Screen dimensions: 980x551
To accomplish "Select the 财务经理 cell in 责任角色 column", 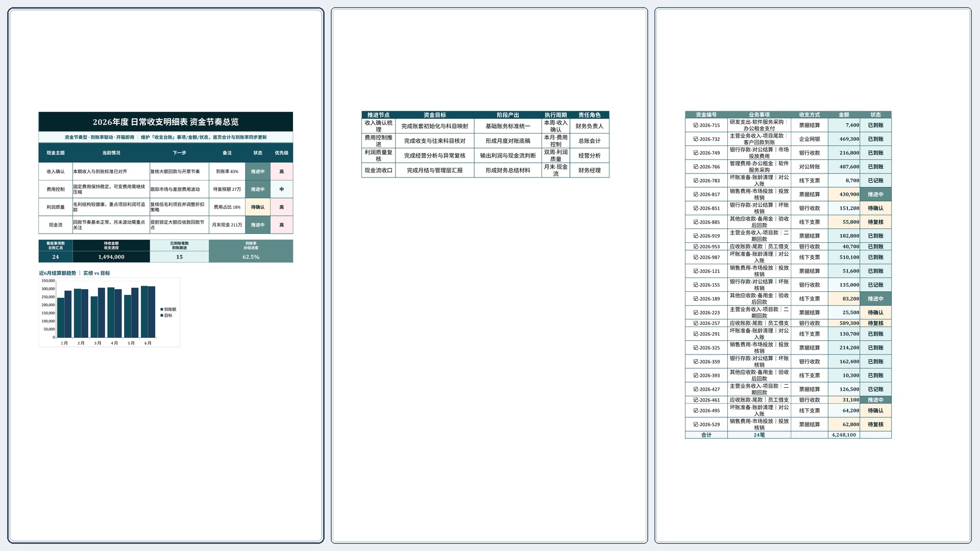I will 590,170.
